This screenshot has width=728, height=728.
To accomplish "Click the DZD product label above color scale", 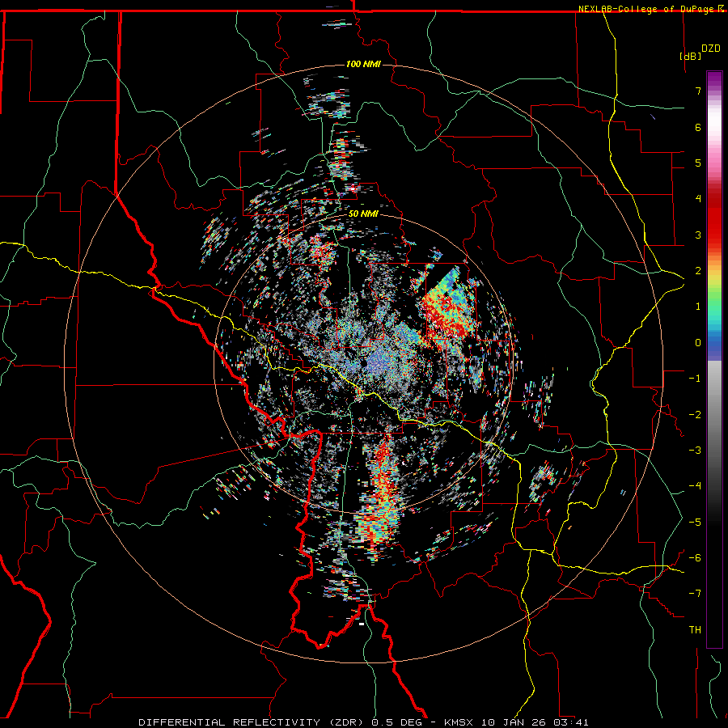I will (x=710, y=49).
